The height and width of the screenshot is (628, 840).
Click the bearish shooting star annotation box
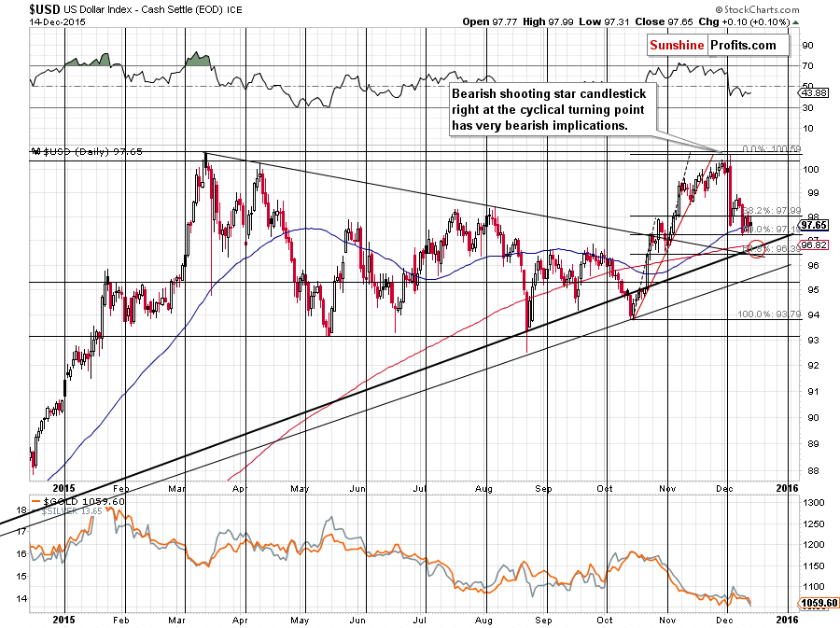tap(553, 110)
